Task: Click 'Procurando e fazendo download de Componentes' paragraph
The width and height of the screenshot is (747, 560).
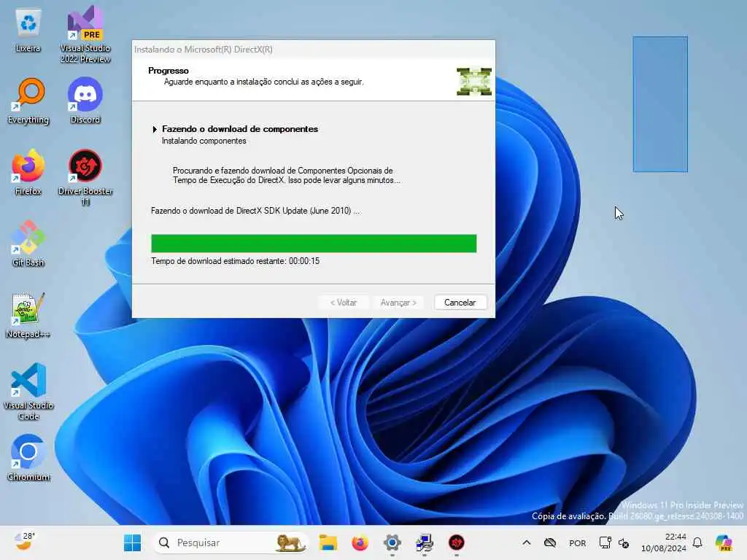Action: click(x=286, y=175)
